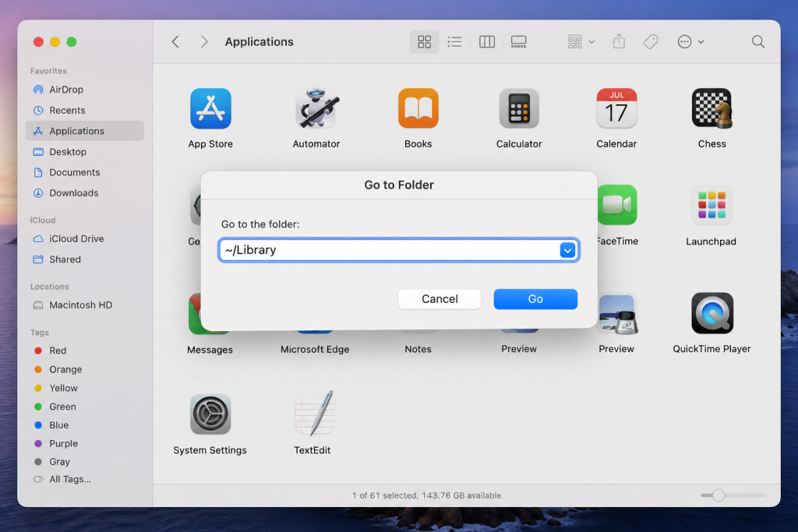Click the Microsoft Edge label

tap(315, 350)
